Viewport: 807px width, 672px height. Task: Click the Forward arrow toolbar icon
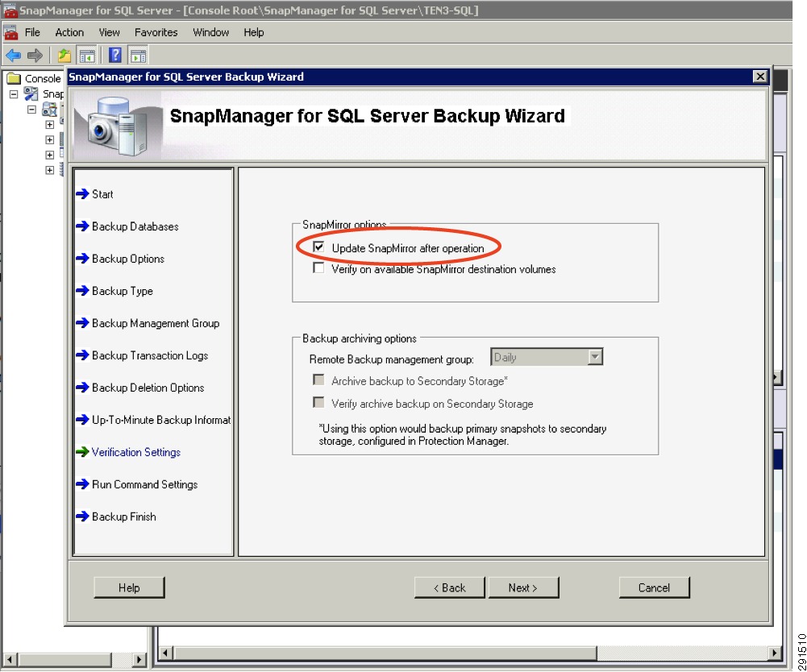[x=35, y=55]
